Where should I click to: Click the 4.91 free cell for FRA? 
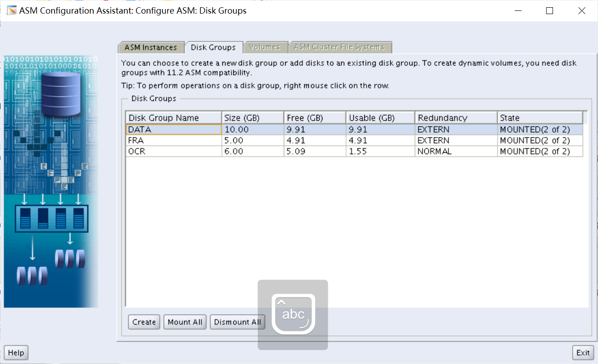pyautogui.click(x=315, y=140)
